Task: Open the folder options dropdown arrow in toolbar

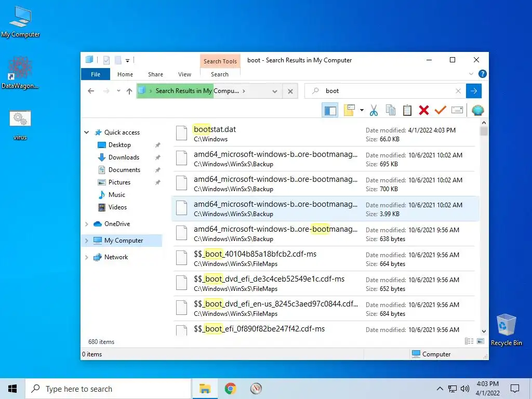Action: 362,110
